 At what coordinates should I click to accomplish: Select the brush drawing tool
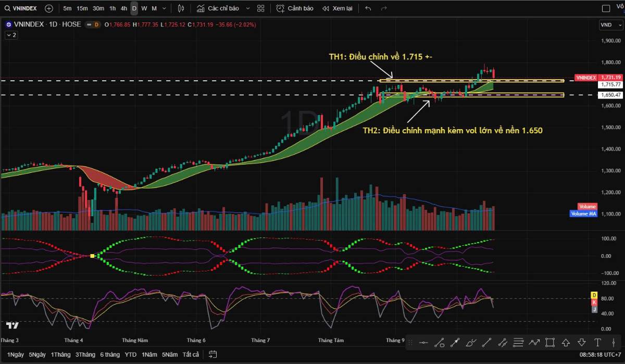coord(471,343)
